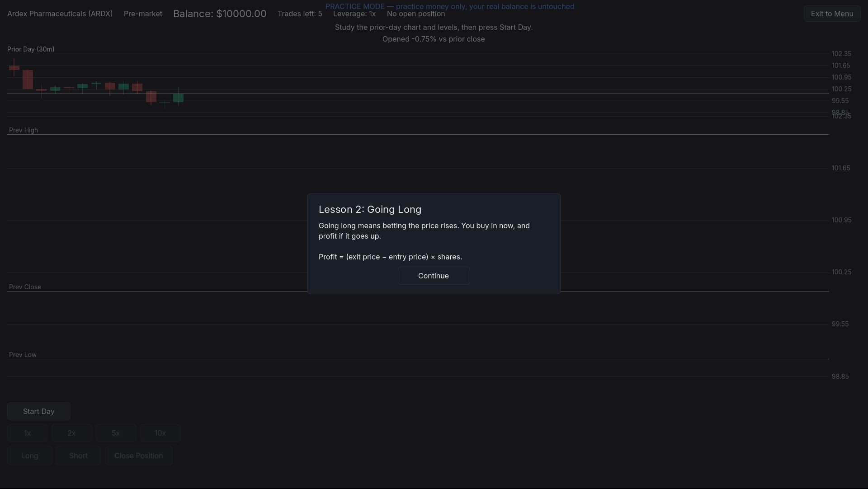Click the 100.95 price label on main chart
The width and height of the screenshot is (868, 489).
coord(841,220)
